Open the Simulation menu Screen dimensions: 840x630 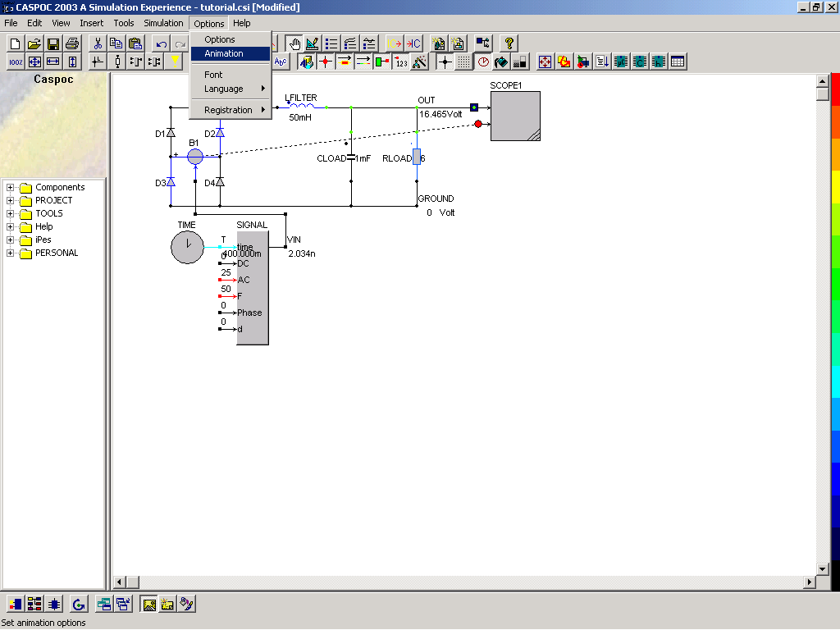(x=163, y=23)
